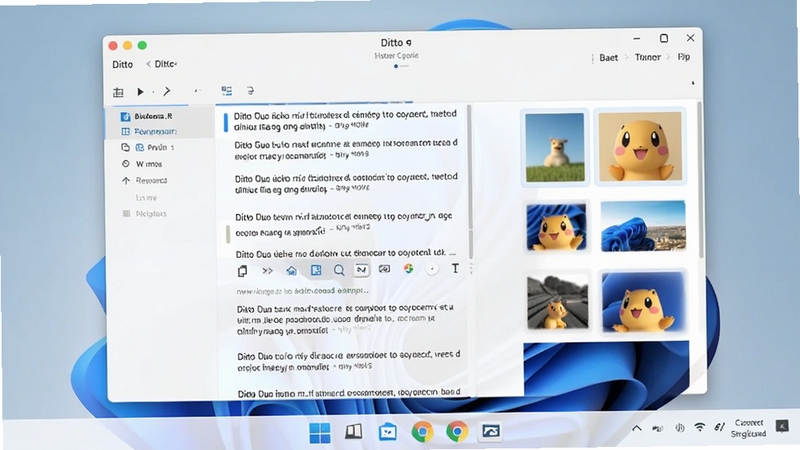This screenshot has width=800, height=450.
Task: Open the 'Baet' breadcrumb item
Action: click(609, 58)
